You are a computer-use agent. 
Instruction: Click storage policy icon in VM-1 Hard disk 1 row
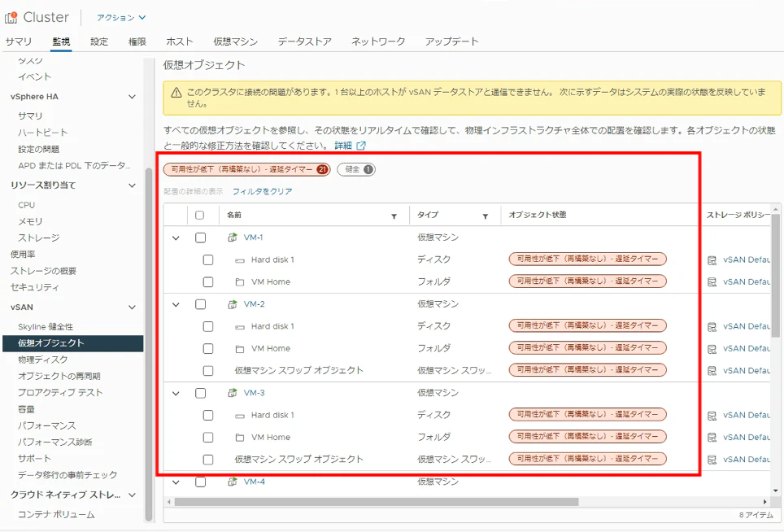tap(712, 260)
